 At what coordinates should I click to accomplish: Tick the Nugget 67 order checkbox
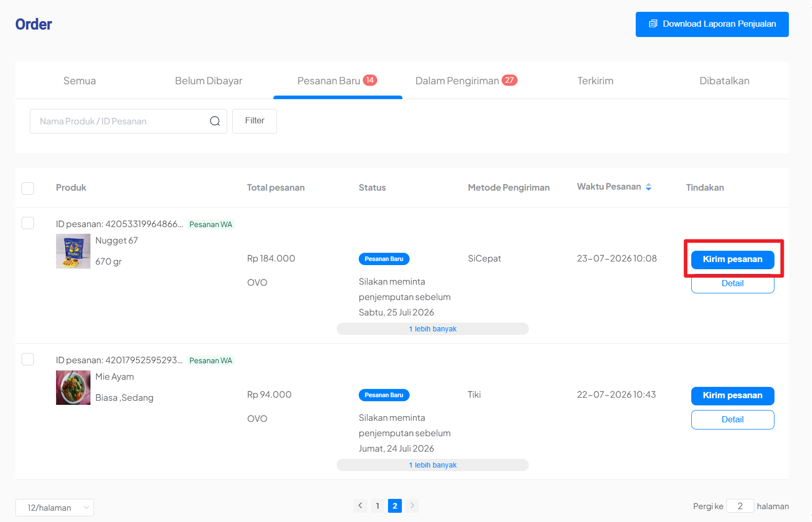(x=28, y=223)
